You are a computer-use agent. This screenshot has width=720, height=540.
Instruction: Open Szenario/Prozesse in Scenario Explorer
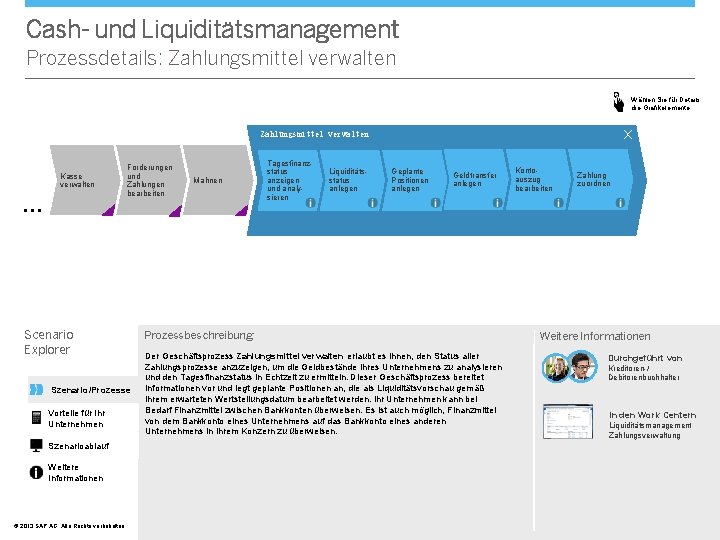[83, 390]
